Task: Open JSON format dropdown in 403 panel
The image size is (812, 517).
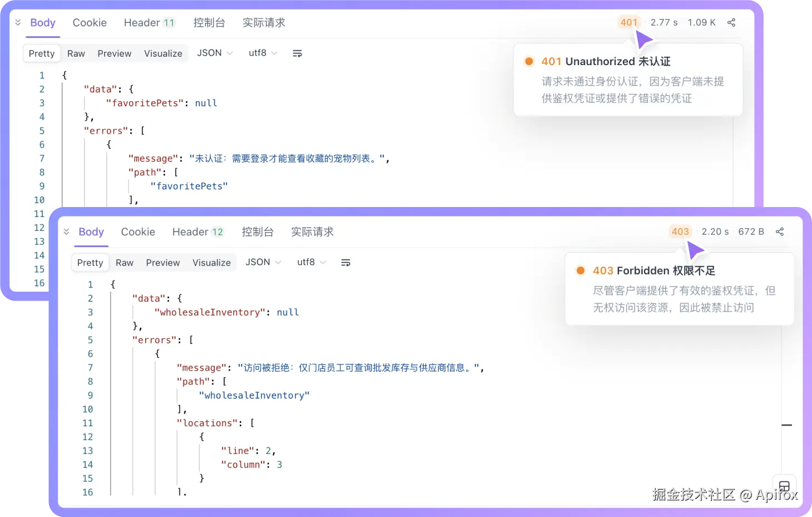Action: tap(263, 262)
